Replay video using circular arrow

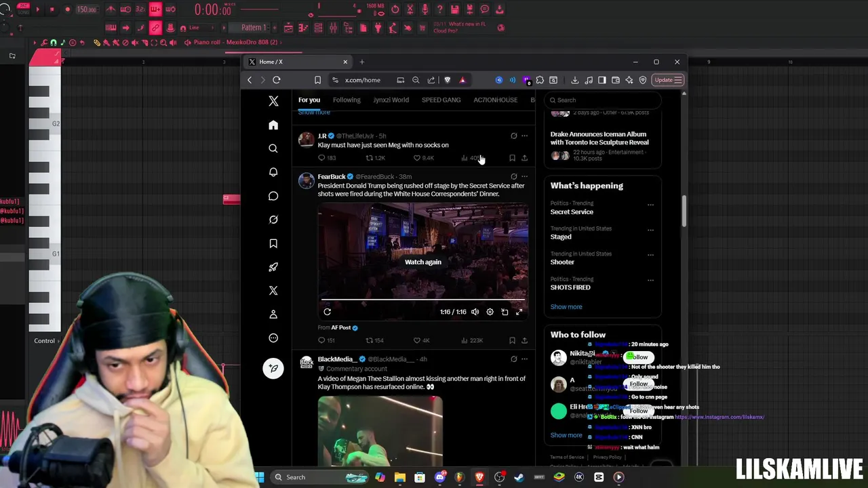tap(327, 312)
